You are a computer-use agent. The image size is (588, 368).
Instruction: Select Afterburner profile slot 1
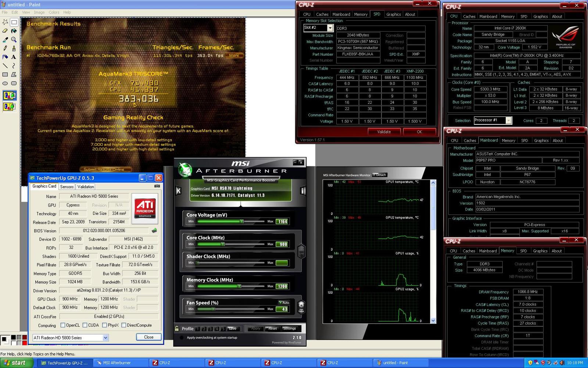point(198,329)
